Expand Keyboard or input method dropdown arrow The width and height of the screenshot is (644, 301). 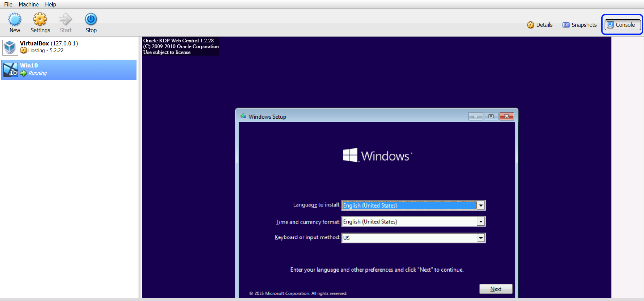coord(481,238)
